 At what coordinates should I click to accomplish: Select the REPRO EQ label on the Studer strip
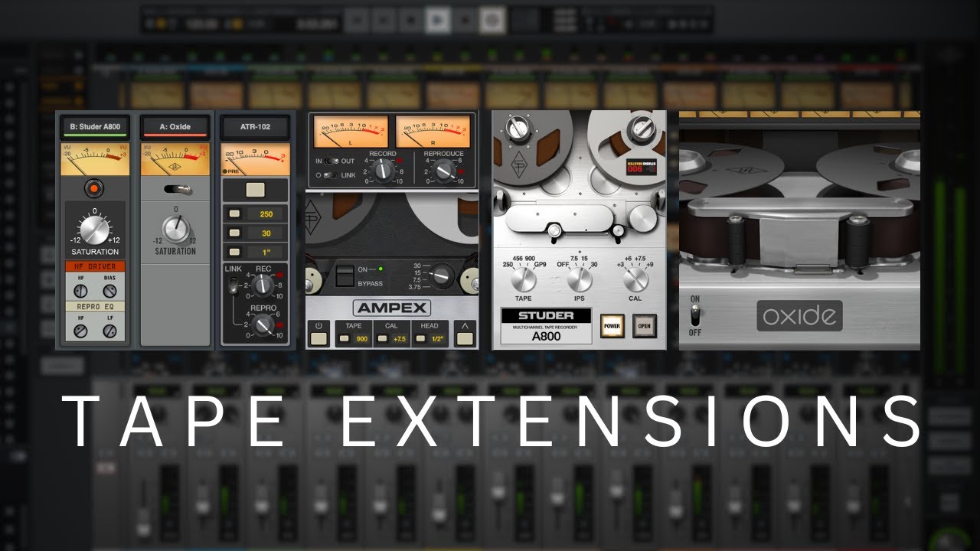point(95,306)
